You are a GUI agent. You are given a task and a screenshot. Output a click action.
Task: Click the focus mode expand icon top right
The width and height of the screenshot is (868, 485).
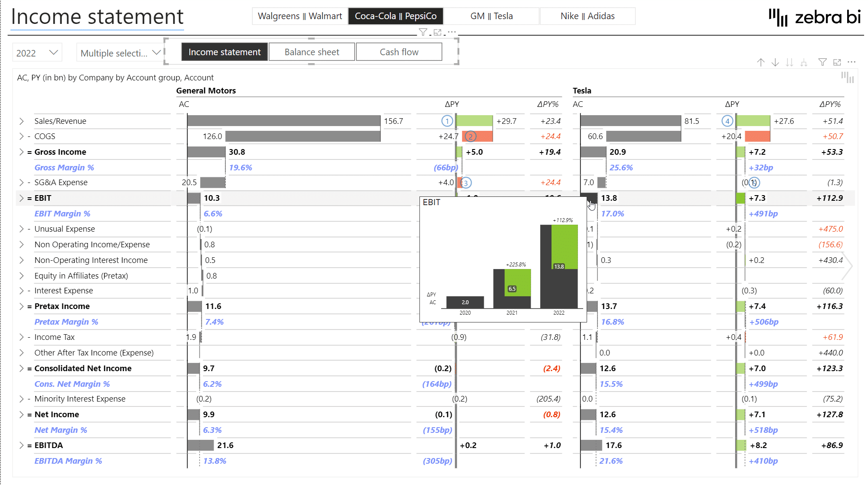tap(837, 62)
